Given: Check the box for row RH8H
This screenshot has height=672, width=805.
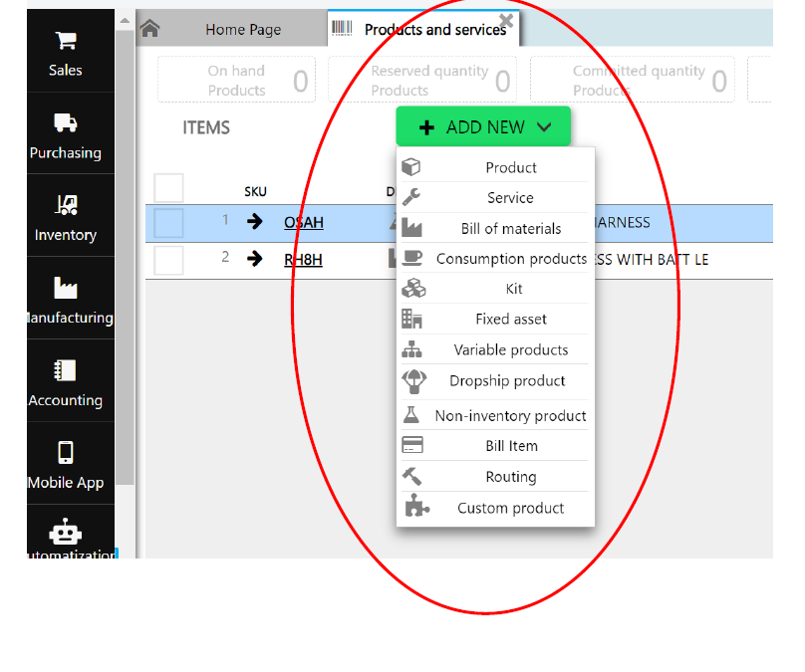Looking at the screenshot, I should point(169,260).
